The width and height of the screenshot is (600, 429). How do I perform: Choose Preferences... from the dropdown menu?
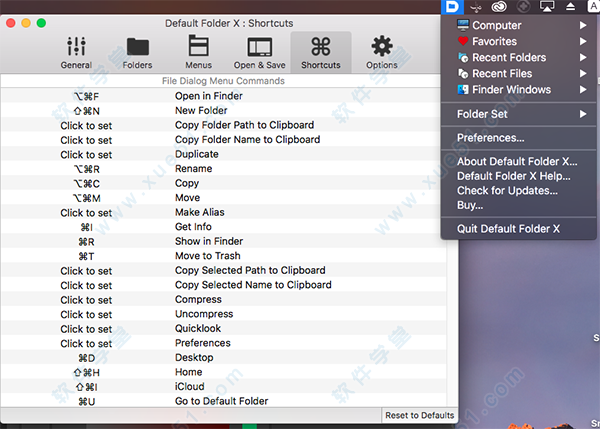pyautogui.click(x=518, y=138)
